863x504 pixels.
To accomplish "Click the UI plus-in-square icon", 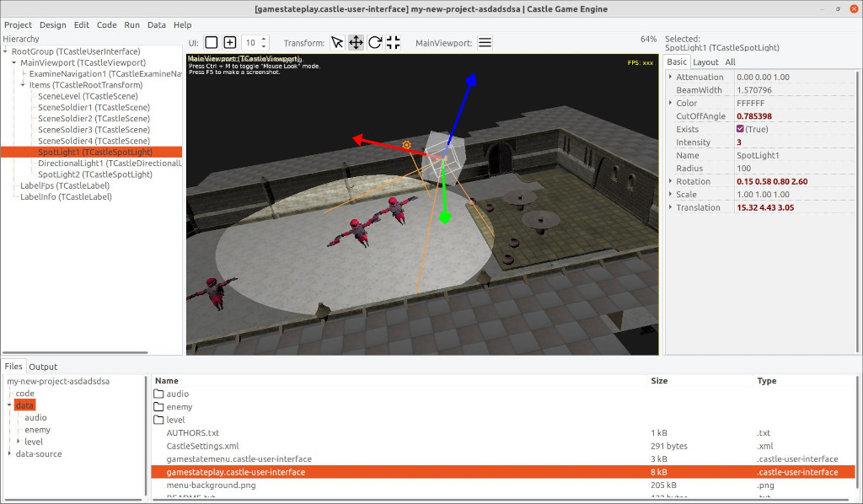I will pos(229,42).
